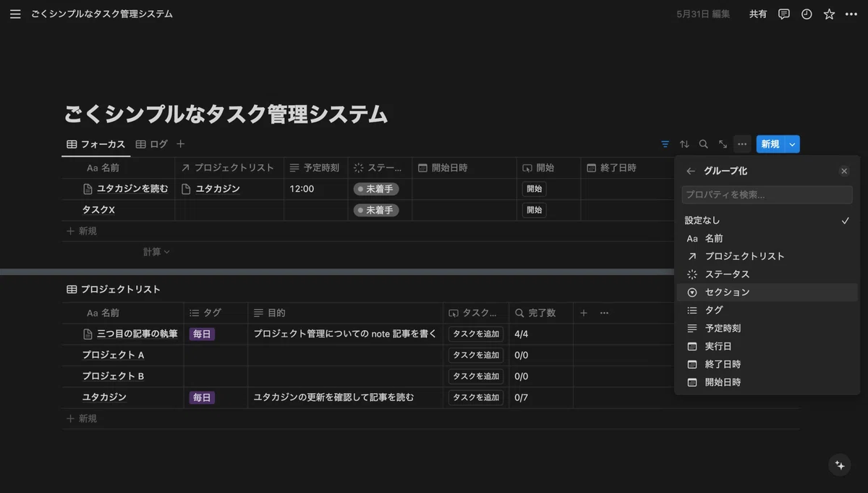The image size is (868, 493).
Task: Click 毎日 tag in 三つ目の記事の執筆 row
Action: [x=202, y=334]
